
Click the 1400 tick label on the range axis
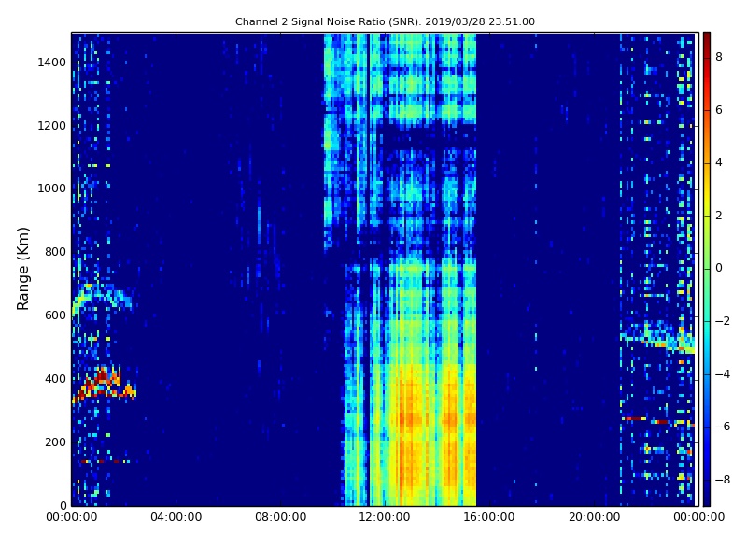(52, 63)
